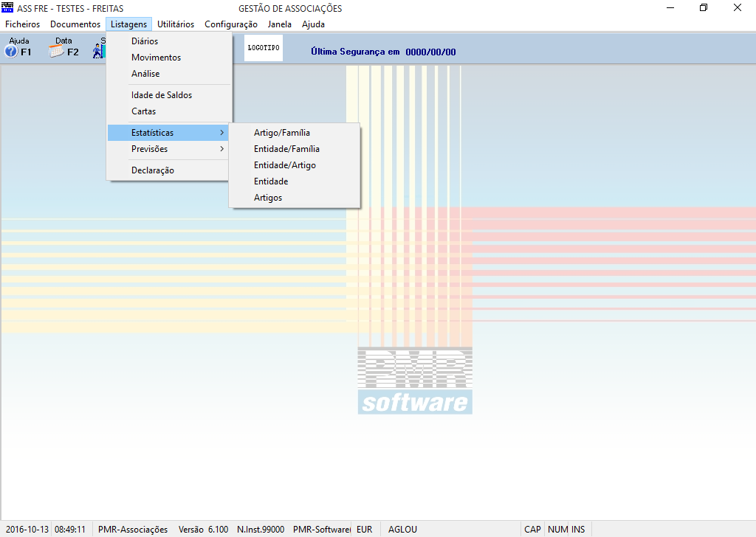Open the Ajuda menu in menu bar
The height and width of the screenshot is (537, 756).
coord(313,24)
